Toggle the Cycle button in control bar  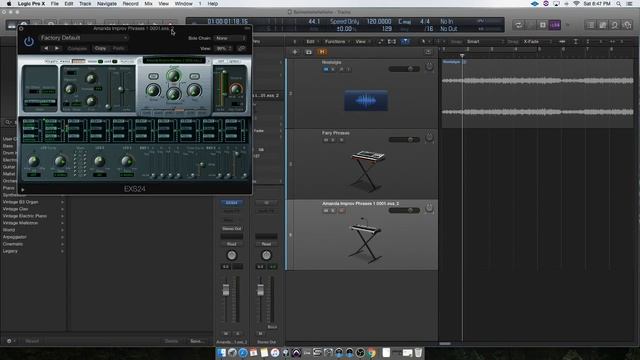click(x=518, y=25)
